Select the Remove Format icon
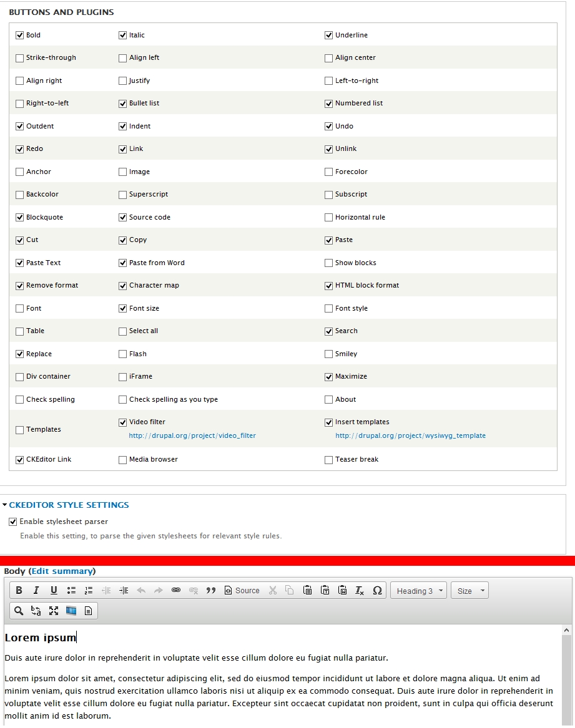The width and height of the screenshot is (575, 728). click(x=360, y=590)
